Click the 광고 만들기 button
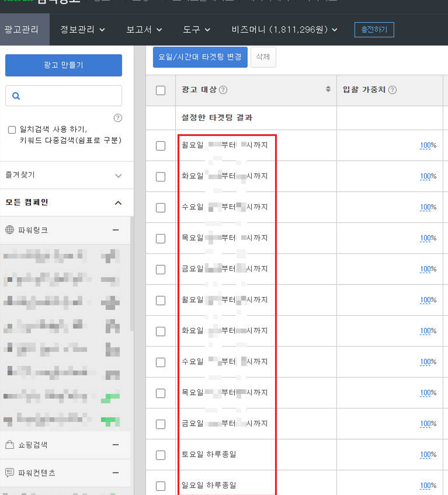The height and width of the screenshot is (495, 448). [x=64, y=65]
